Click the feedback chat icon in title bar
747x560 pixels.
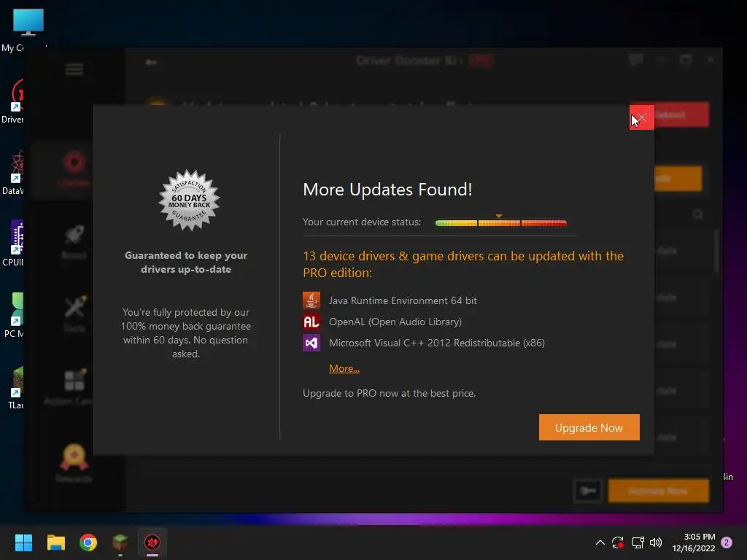(635, 60)
